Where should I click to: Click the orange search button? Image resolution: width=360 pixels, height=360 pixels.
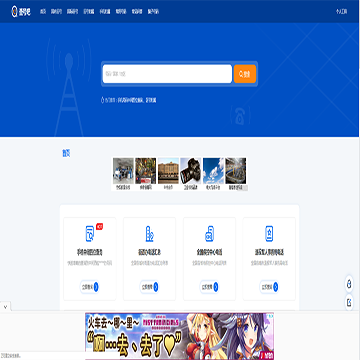pos(245,74)
